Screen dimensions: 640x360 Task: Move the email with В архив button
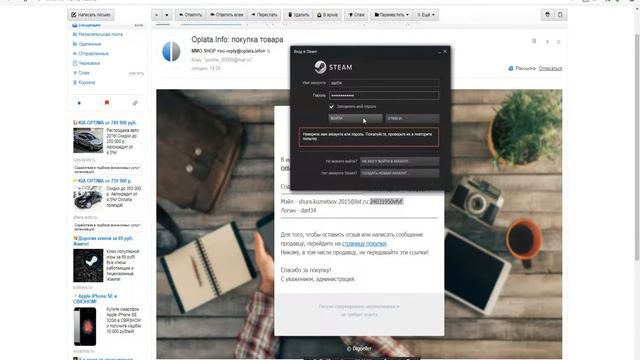[327, 15]
